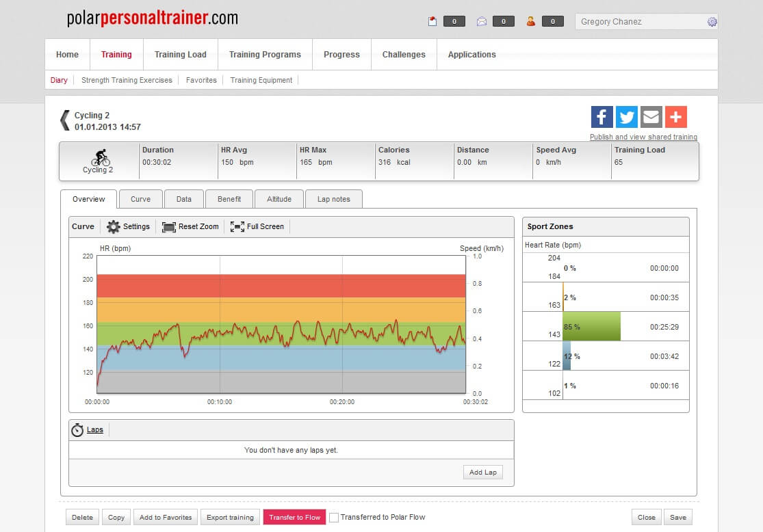The width and height of the screenshot is (763, 532).
Task: Send training by email envelope icon
Action: pyautogui.click(x=651, y=117)
